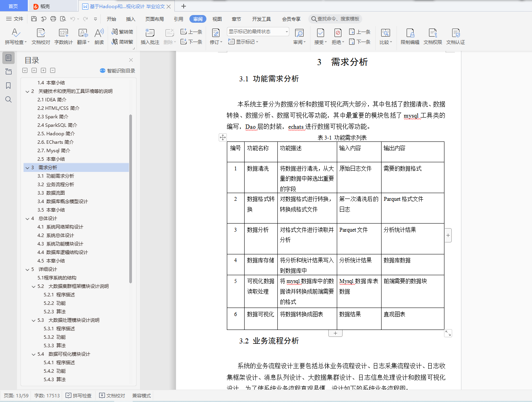Switch to the 首页 tab
The image size is (532, 402).
pyautogui.click(x=13, y=6)
